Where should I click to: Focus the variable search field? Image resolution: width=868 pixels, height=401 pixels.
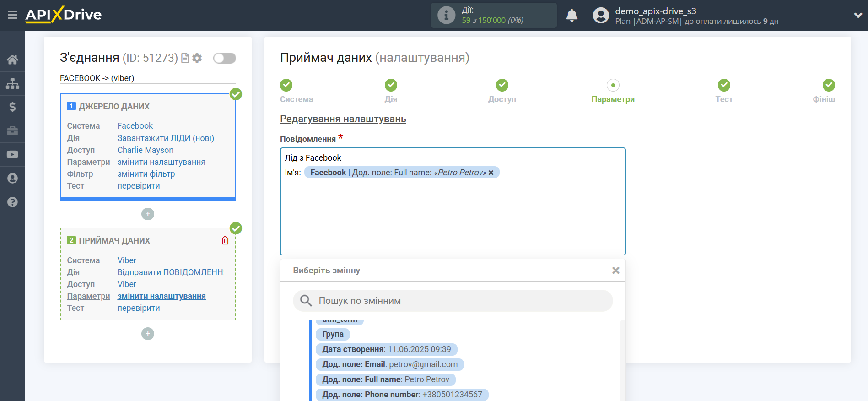453,301
